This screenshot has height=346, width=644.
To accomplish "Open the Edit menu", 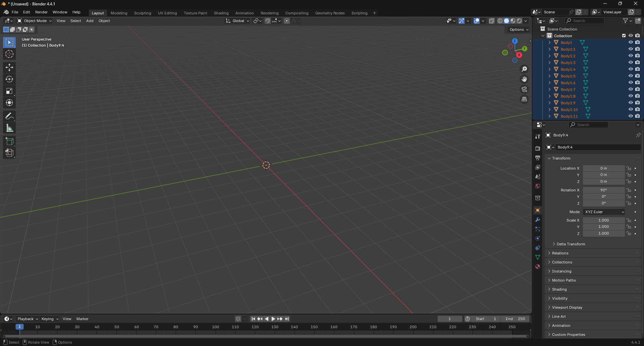I will coord(26,12).
